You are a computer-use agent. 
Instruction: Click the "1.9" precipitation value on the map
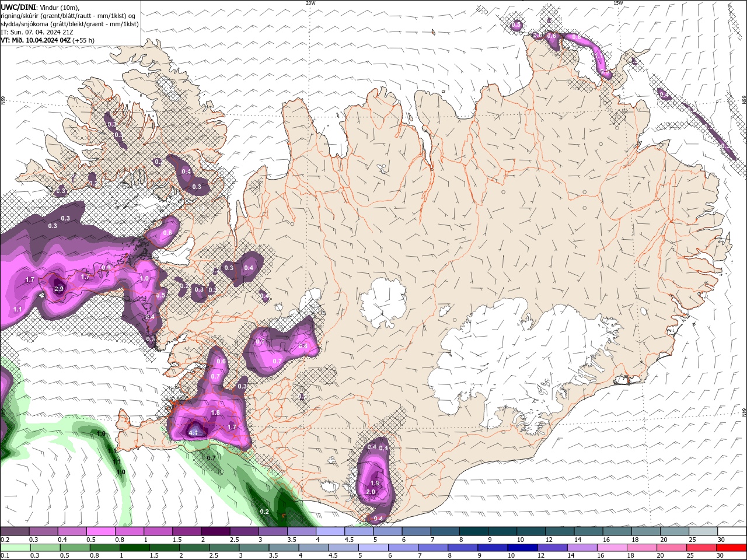[375, 483]
